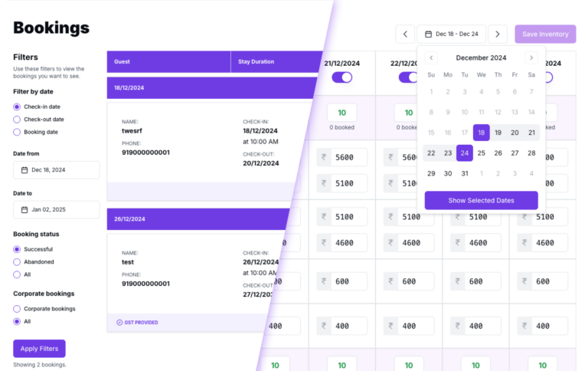Pick December 22 in calendar

tap(431, 153)
